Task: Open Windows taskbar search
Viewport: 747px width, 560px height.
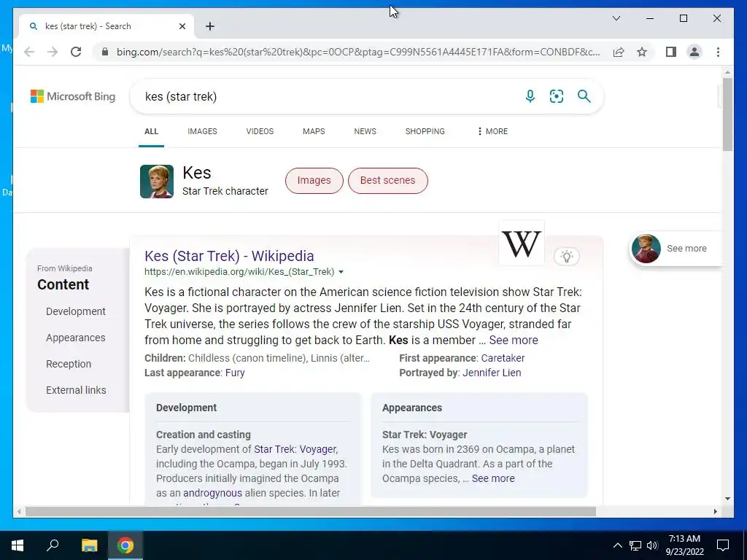Action: point(53,545)
